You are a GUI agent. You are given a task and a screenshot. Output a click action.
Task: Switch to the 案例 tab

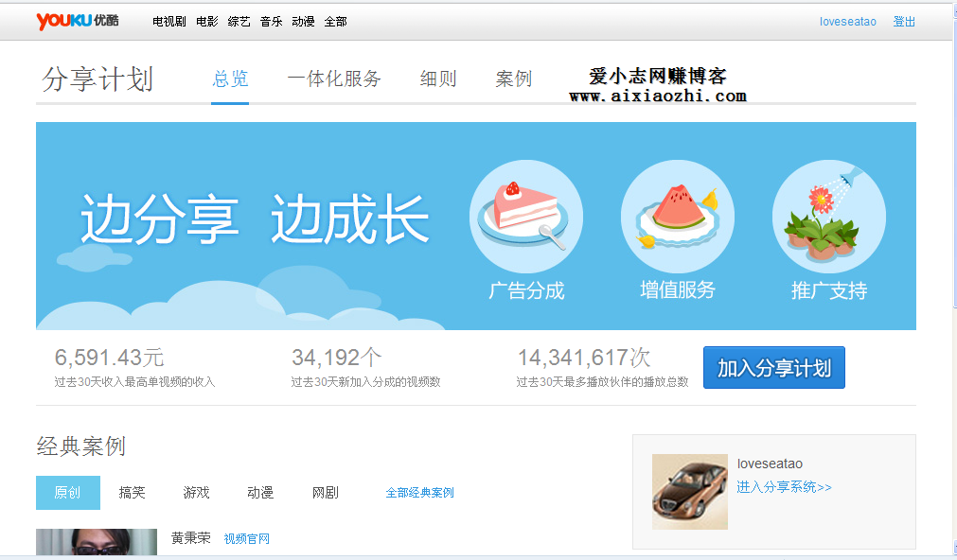click(x=513, y=79)
